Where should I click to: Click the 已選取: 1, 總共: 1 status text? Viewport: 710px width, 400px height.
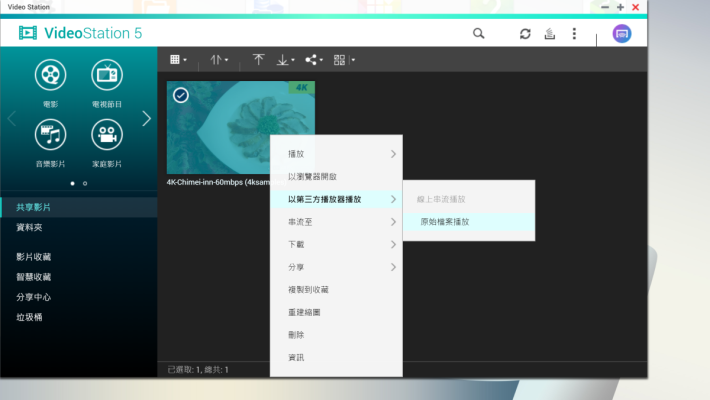pos(198,370)
